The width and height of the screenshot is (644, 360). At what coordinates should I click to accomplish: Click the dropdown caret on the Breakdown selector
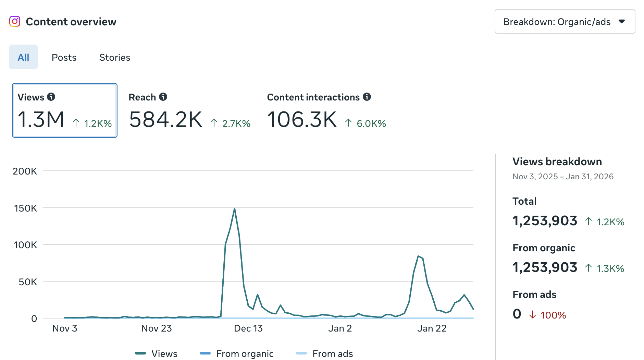click(x=622, y=22)
